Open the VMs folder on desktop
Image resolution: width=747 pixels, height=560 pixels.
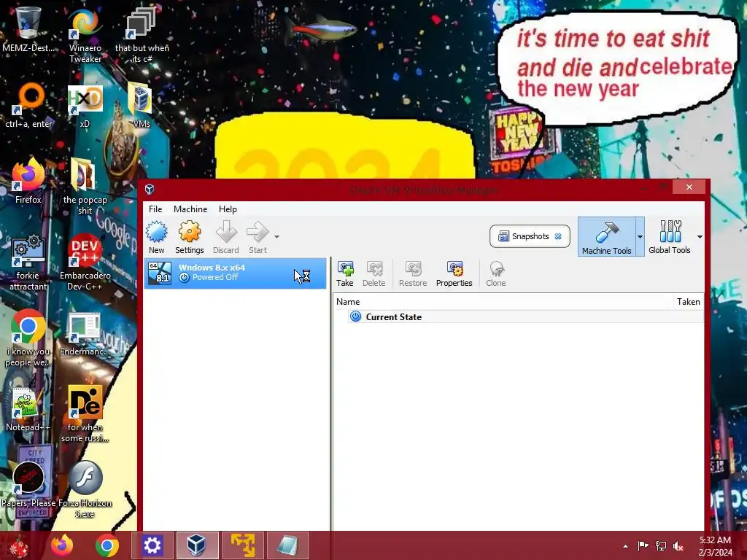(141, 106)
